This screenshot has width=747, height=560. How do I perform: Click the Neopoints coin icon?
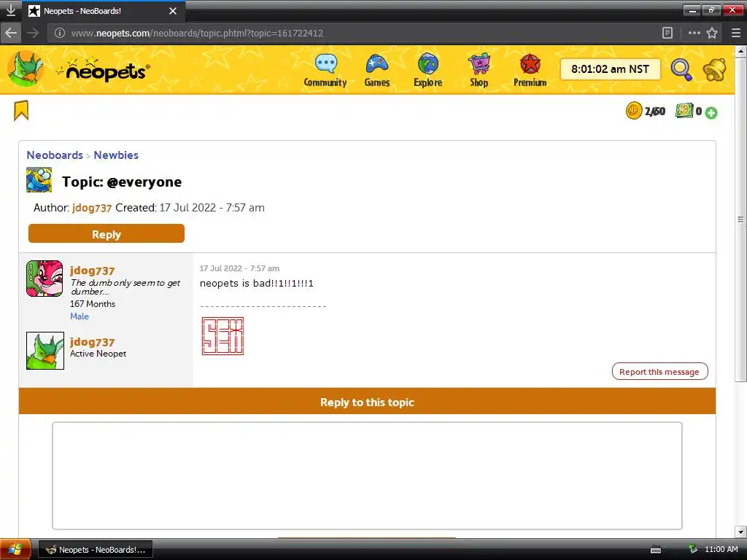(634, 111)
